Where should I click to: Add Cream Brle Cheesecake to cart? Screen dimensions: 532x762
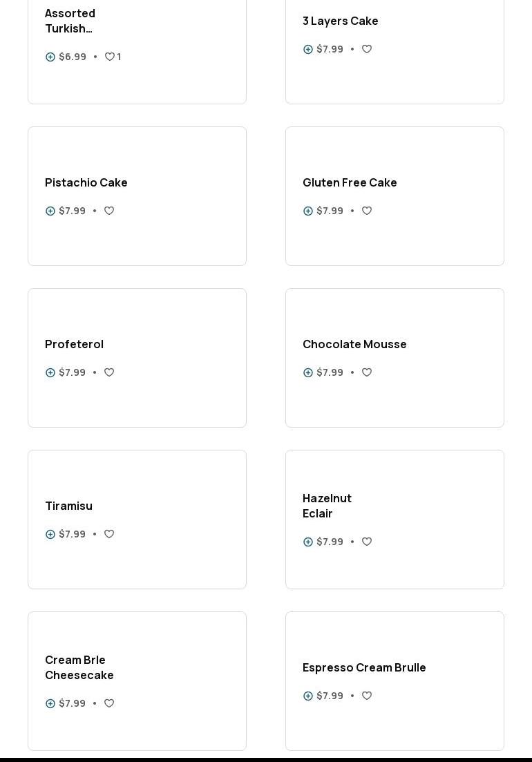tap(50, 704)
